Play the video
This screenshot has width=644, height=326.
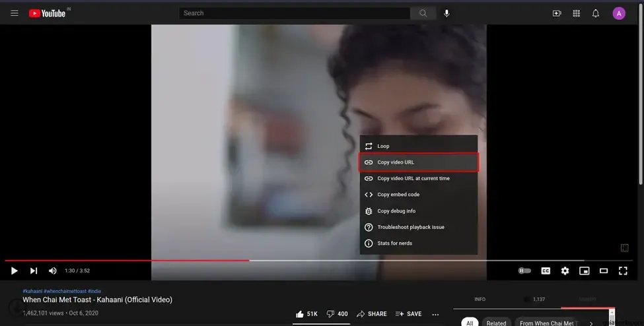(x=15, y=271)
